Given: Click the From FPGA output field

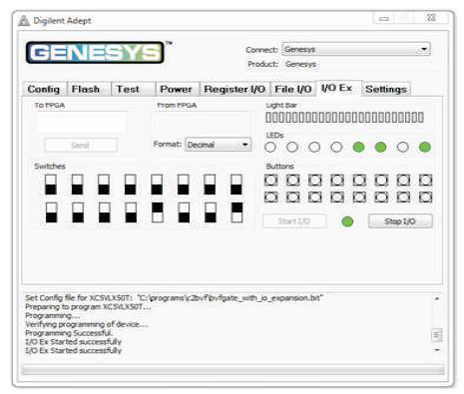Looking at the screenshot, I should (202, 123).
